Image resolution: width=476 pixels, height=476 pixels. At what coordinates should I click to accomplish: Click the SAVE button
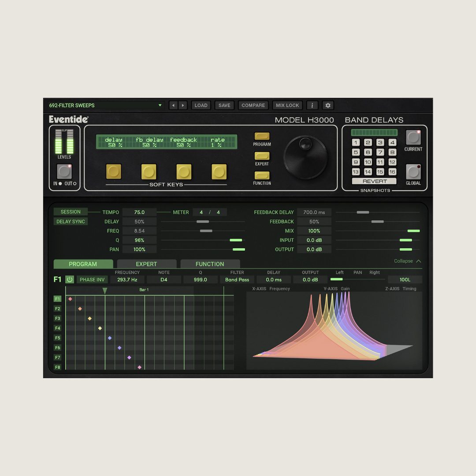tap(224, 105)
